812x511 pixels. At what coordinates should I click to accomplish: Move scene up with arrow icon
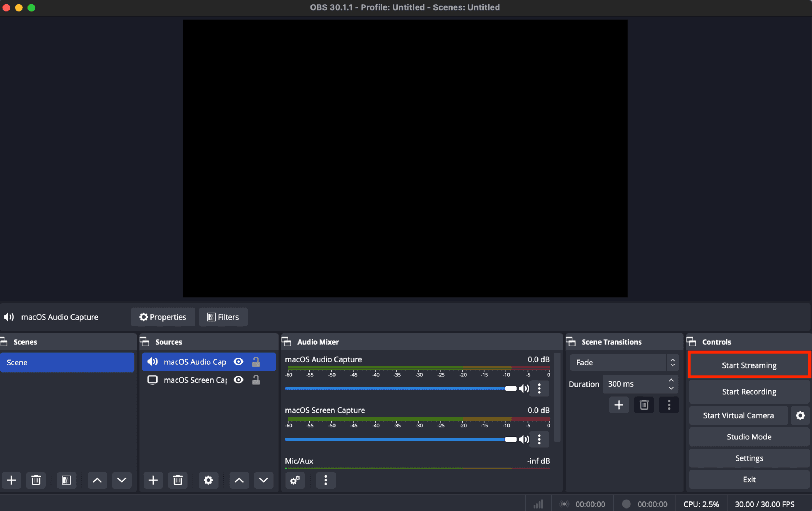click(x=97, y=480)
